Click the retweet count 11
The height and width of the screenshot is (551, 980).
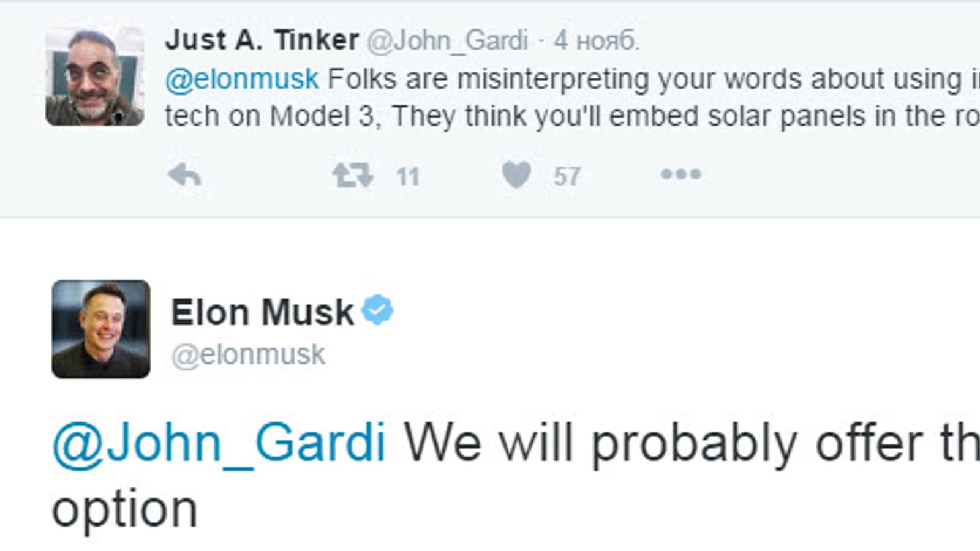pos(407,177)
